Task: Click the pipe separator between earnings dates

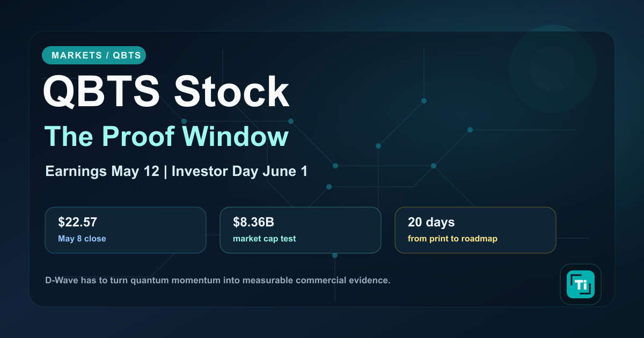Action: pyautogui.click(x=166, y=172)
